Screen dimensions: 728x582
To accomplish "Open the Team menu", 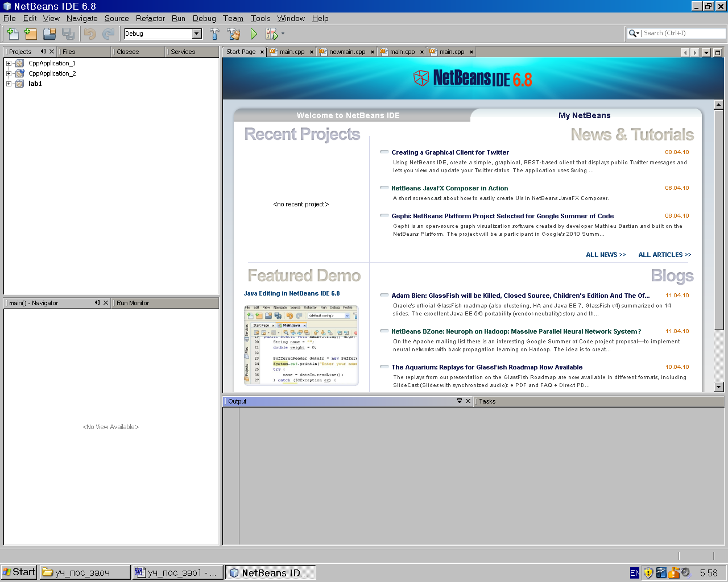I will [233, 18].
